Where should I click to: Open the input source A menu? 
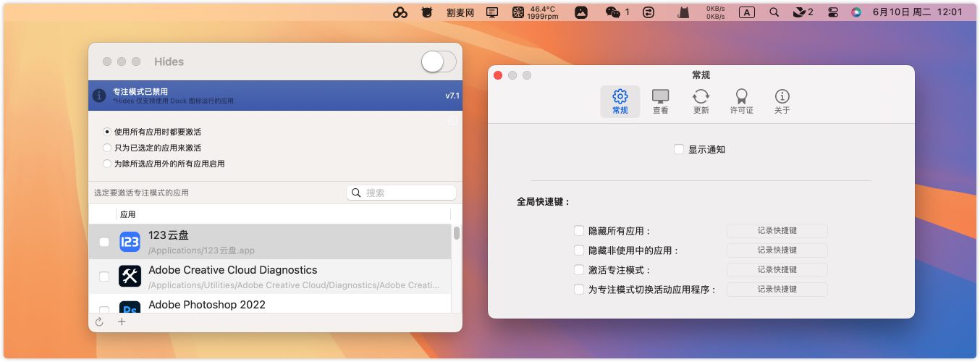point(747,12)
